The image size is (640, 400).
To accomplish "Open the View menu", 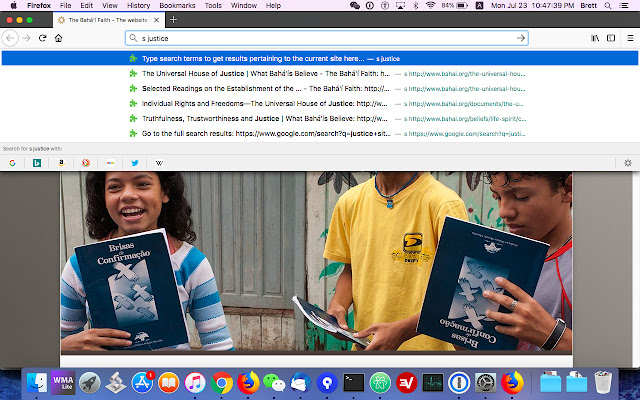I will (110, 5).
